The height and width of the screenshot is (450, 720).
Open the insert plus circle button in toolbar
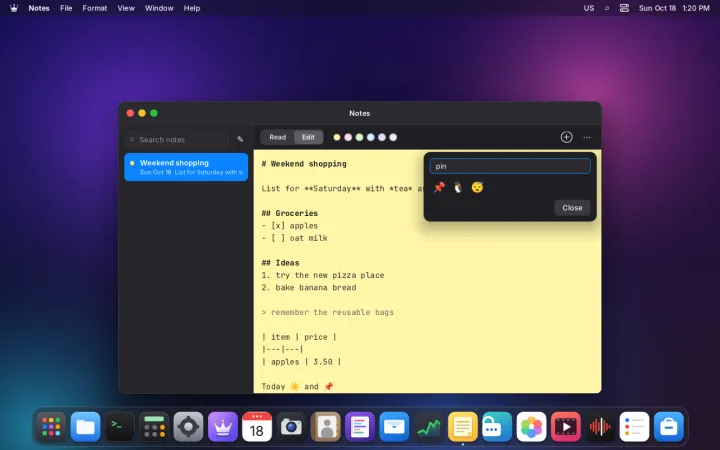tap(566, 137)
